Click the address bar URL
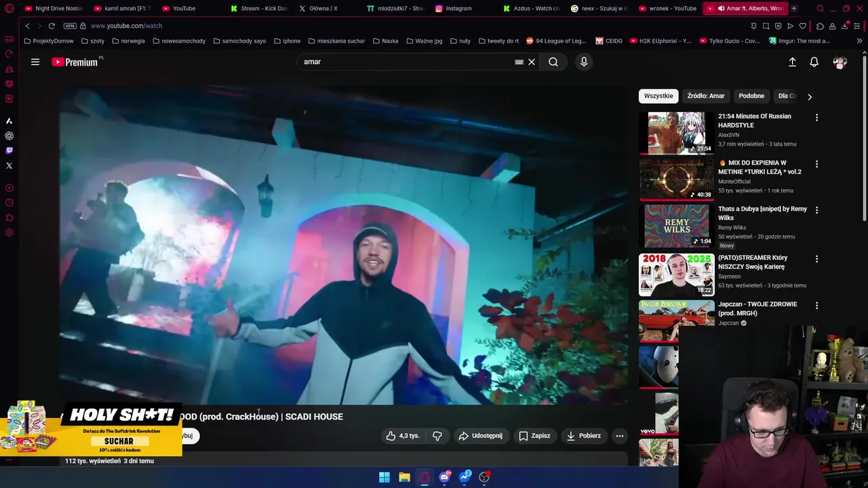The height and width of the screenshot is (488, 868). click(126, 26)
